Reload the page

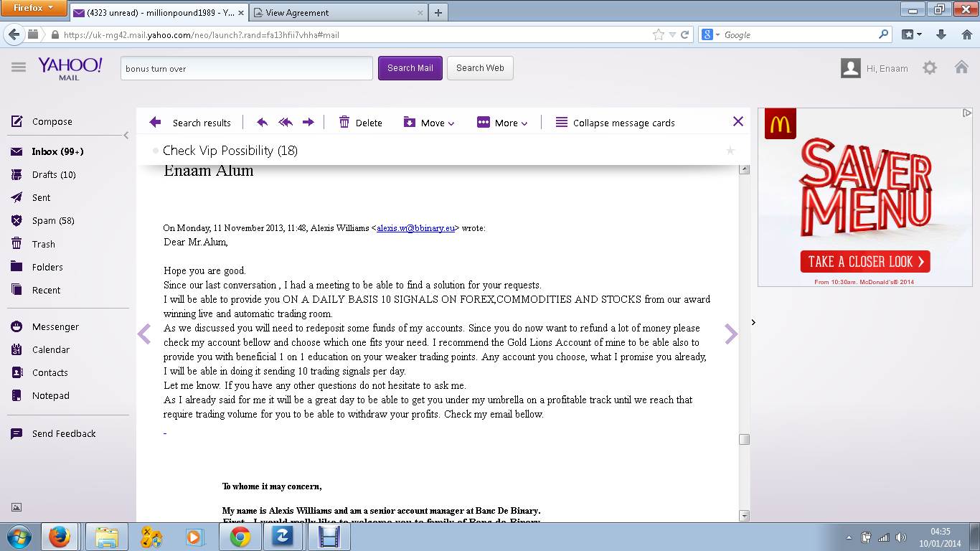685,34
